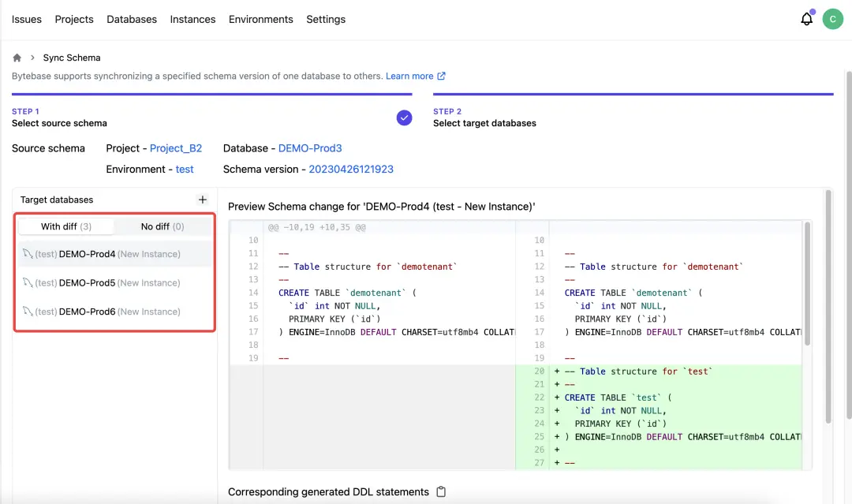
Task: Click the home breadcrumb icon
Action: click(x=17, y=58)
